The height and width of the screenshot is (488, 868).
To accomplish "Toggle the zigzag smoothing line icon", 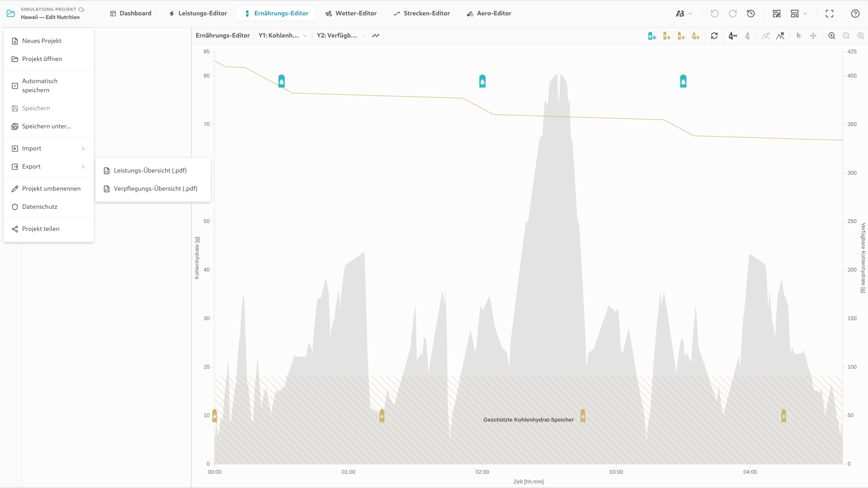I will tap(376, 36).
